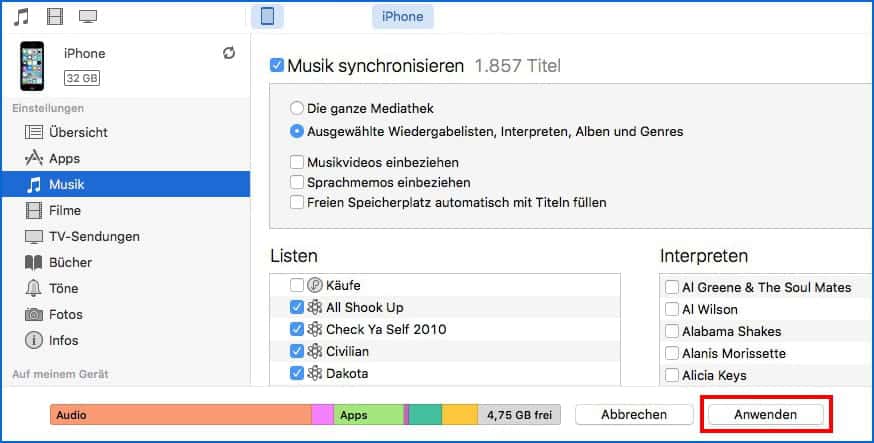The width and height of the screenshot is (874, 443).
Task: Open the Apps section in sidebar
Action: click(64, 158)
